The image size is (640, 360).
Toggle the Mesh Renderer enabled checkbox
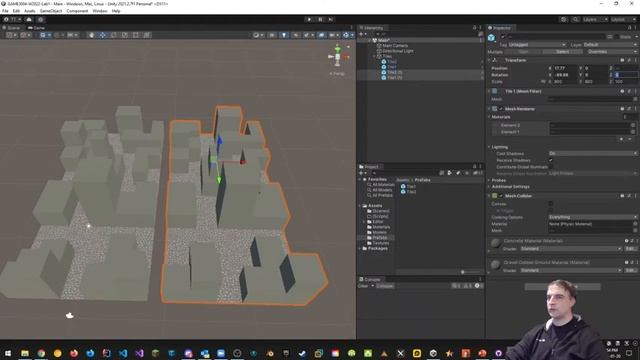click(501, 109)
